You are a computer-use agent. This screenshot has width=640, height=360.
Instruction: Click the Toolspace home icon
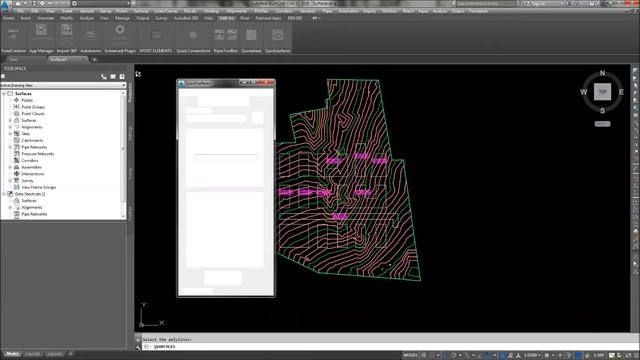pos(3,76)
